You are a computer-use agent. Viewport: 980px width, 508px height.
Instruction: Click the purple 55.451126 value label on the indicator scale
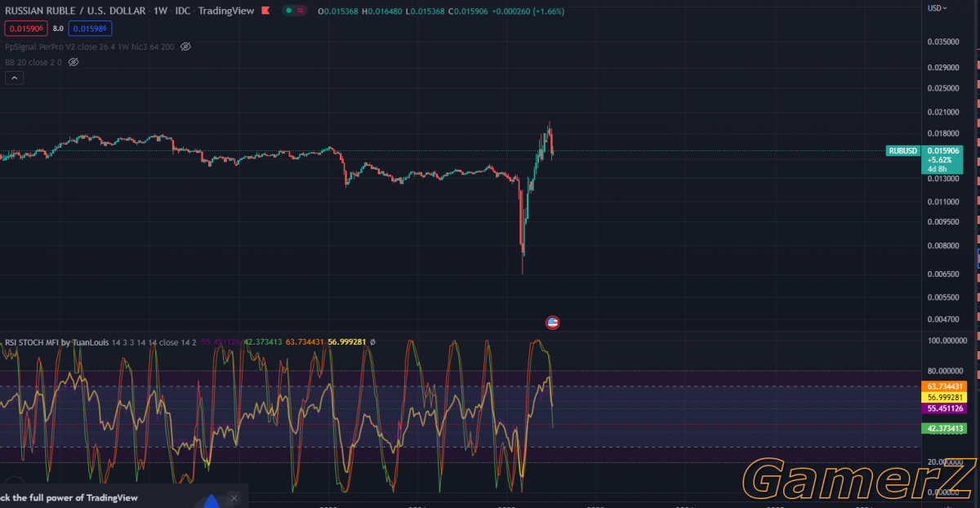944,408
